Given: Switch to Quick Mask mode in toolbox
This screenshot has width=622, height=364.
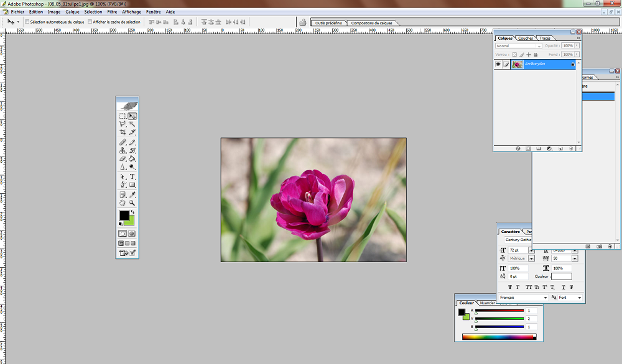Looking at the screenshot, I should click(132, 234).
